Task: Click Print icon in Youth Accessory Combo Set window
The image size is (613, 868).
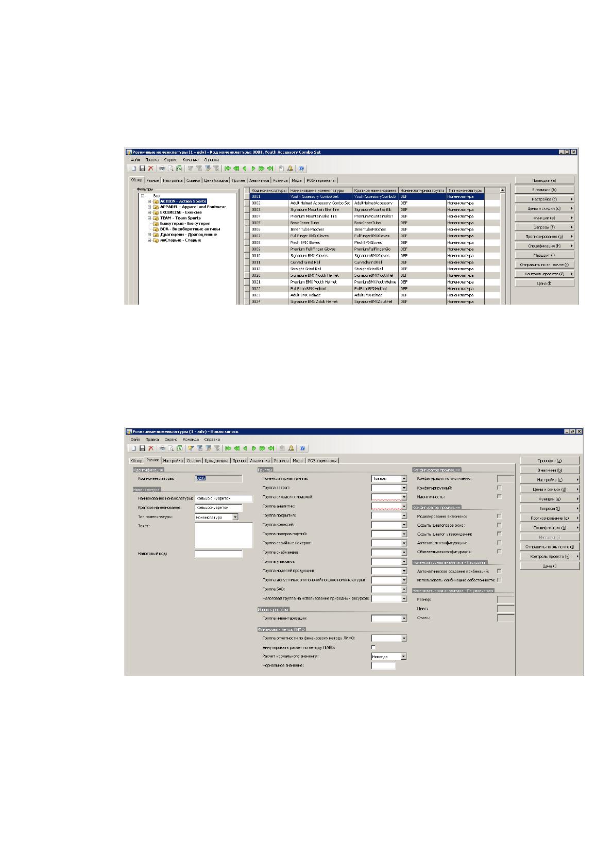Action: [x=162, y=169]
